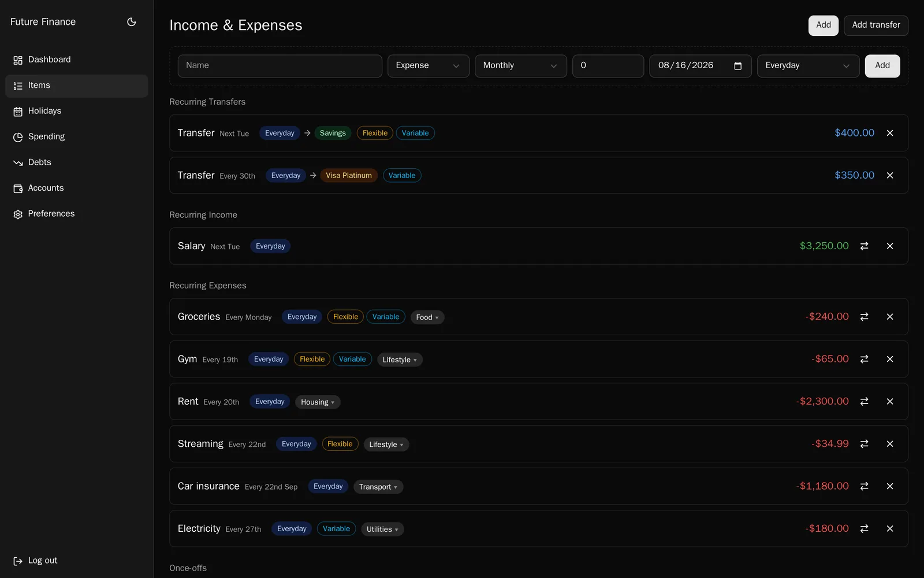Delete the $350.00 transfer
The width and height of the screenshot is (924, 578).
(890, 176)
